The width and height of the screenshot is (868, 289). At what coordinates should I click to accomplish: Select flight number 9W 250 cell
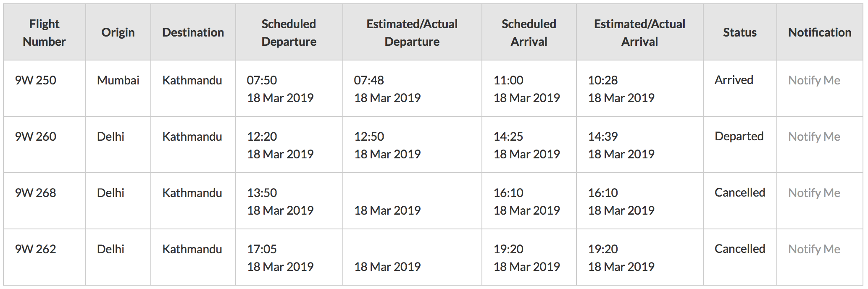coord(45,88)
